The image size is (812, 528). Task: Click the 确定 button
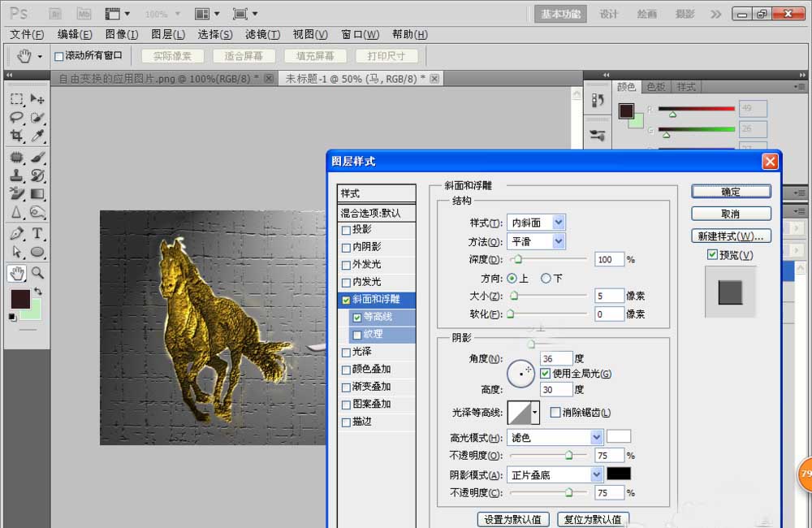click(x=730, y=191)
